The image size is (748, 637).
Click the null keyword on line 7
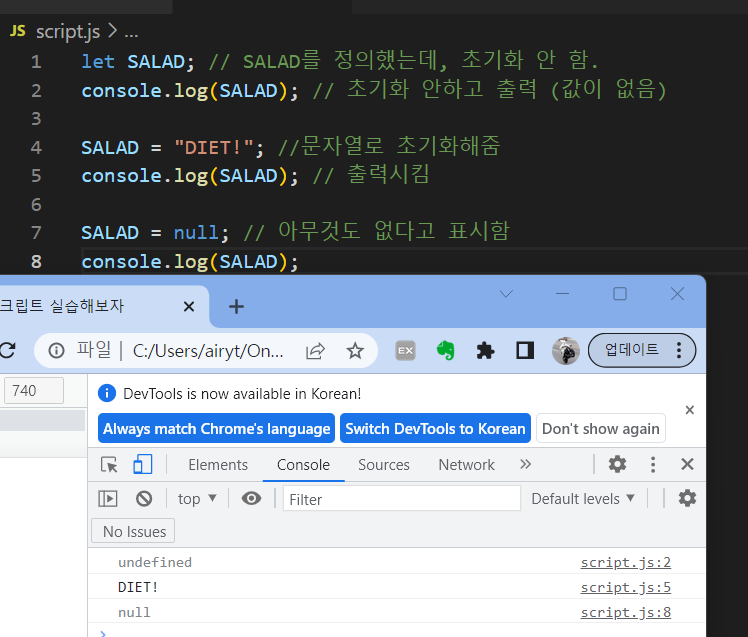tap(196, 233)
